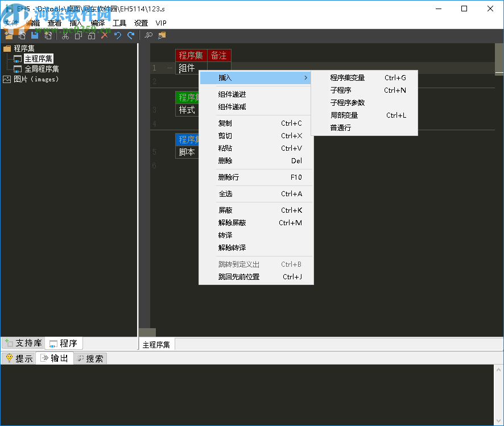Collapse the row 1 fold marker

tap(170, 68)
